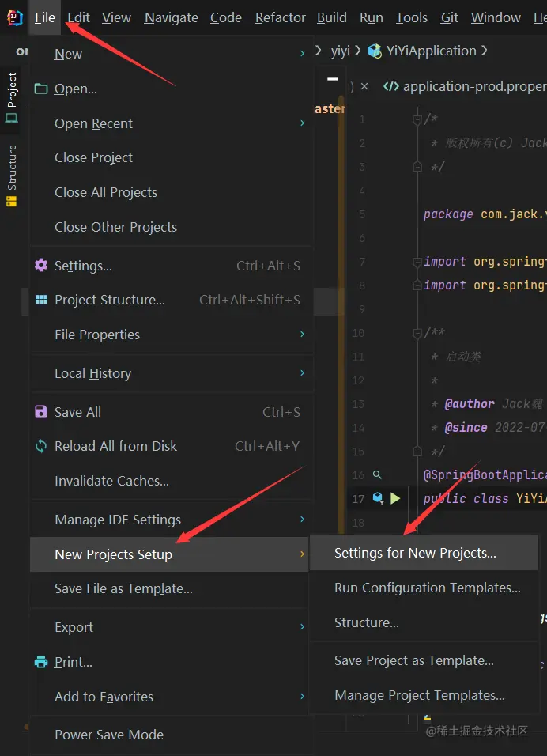Expand the File Properties submenu
The width and height of the screenshot is (547, 756).
click(302, 335)
